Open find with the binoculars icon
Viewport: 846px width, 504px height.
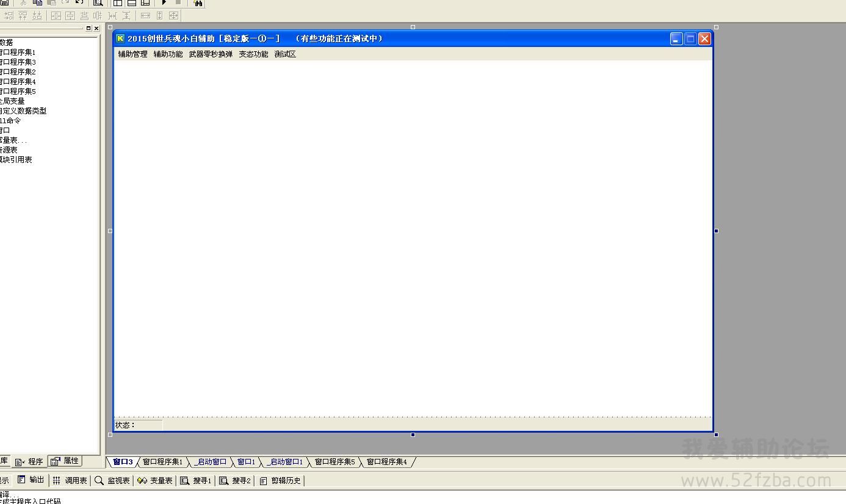(x=198, y=3)
